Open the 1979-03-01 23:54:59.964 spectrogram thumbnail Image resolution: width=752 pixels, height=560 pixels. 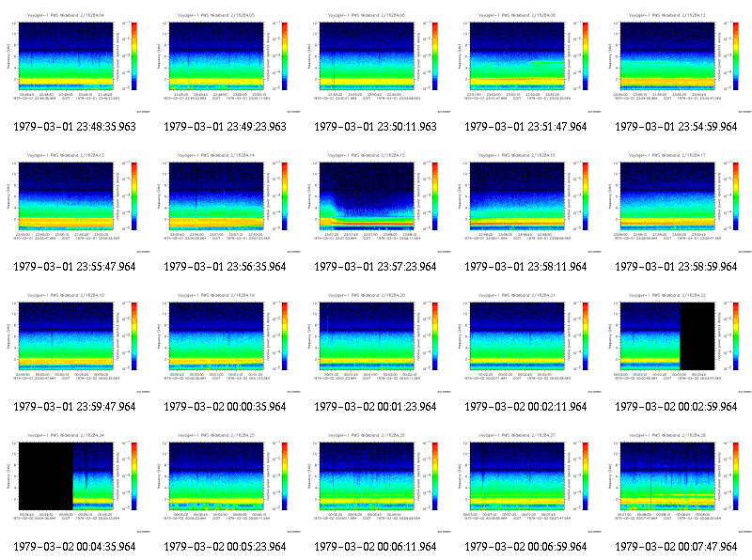(677, 62)
